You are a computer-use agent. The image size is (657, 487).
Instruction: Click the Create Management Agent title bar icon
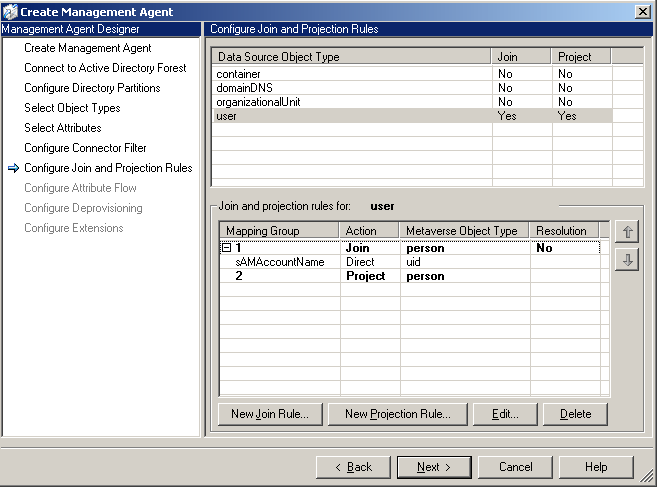tap(10, 12)
